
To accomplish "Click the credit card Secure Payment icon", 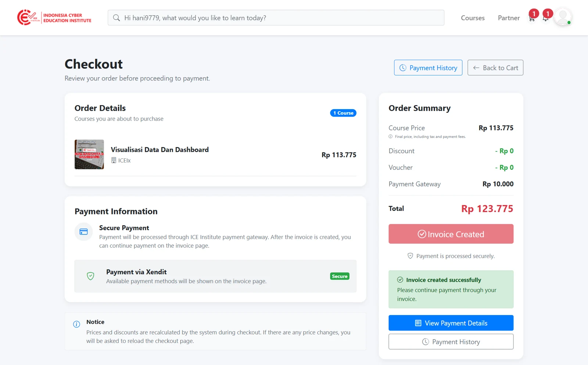I will pos(83,232).
